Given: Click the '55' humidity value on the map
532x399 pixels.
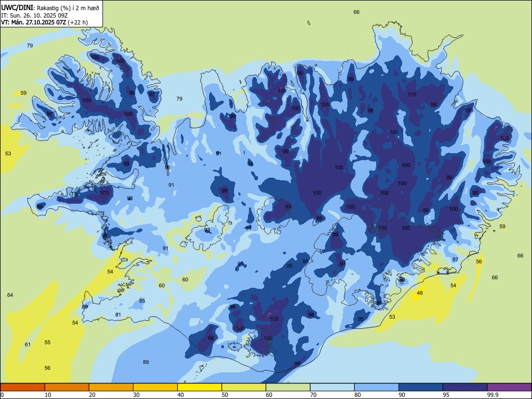Looking at the screenshot, I should pyautogui.click(x=47, y=342).
